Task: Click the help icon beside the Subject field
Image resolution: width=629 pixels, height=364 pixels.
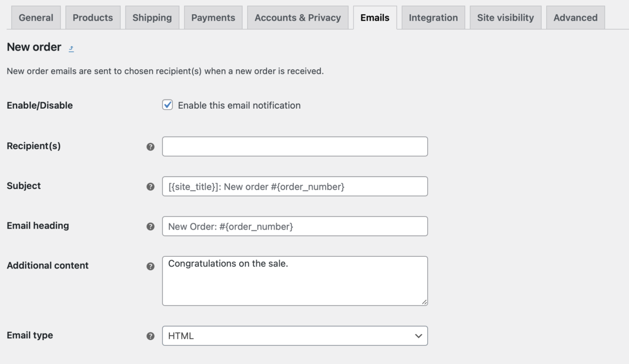Action: click(x=151, y=186)
